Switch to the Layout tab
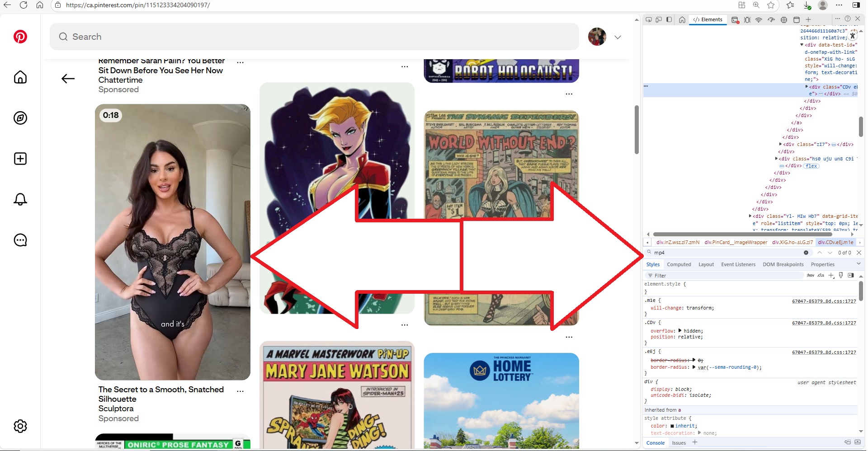Image resolution: width=868 pixels, height=451 pixels. pyautogui.click(x=706, y=264)
